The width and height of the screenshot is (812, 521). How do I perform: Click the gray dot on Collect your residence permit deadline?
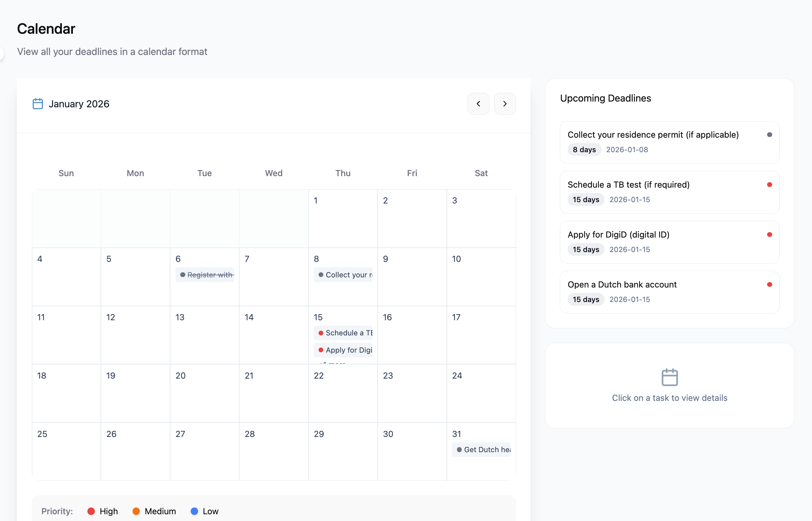(770, 134)
